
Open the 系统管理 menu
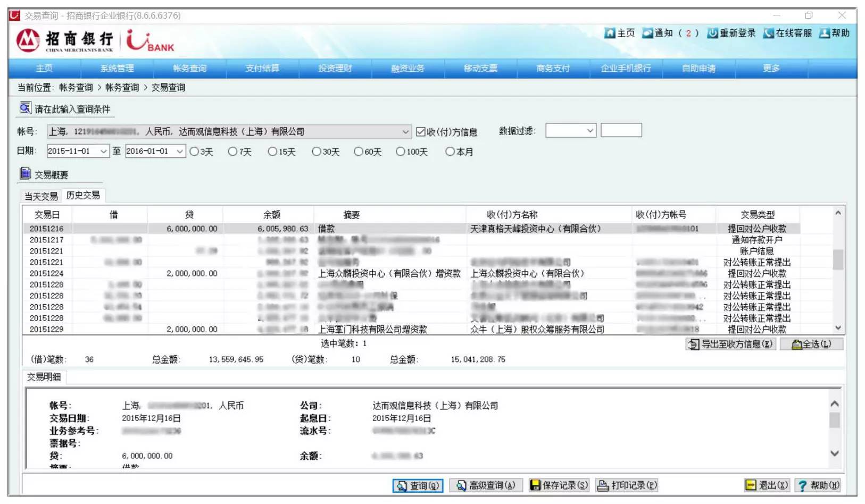pyautogui.click(x=117, y=68)
